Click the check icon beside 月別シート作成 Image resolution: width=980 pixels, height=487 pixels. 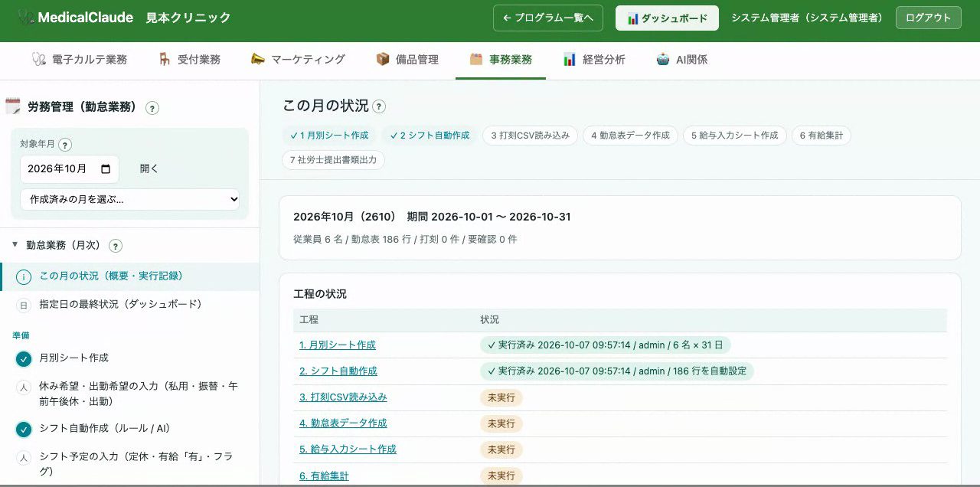click(24, 358)
